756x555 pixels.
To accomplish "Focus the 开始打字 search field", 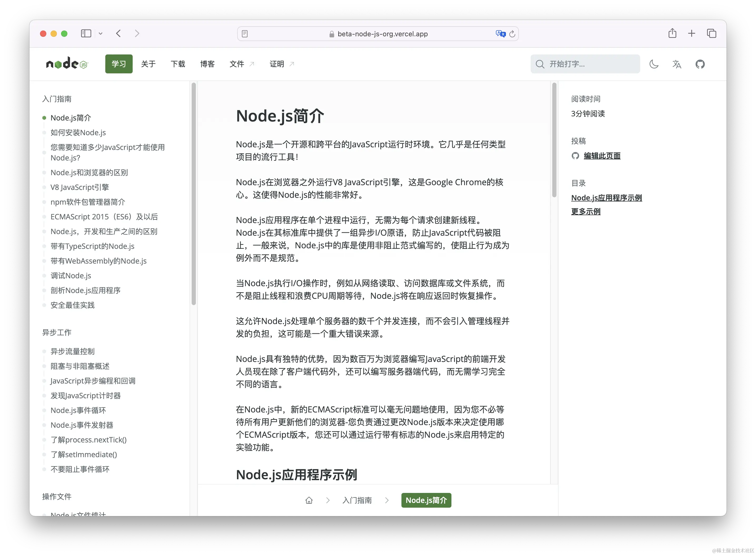I will point(585,64).
